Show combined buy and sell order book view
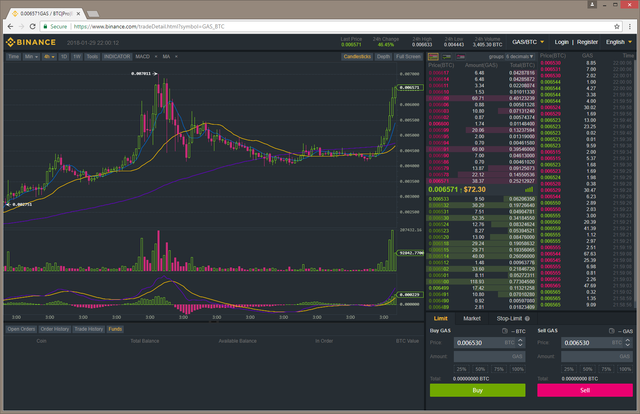This screenshot has width=640, height=414. pos(433,56)
